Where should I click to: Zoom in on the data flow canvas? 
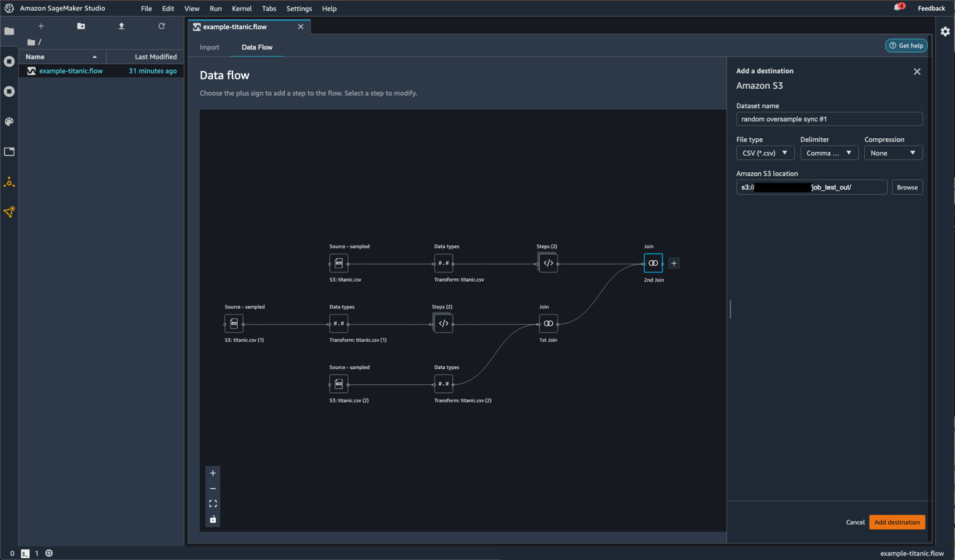213,473
